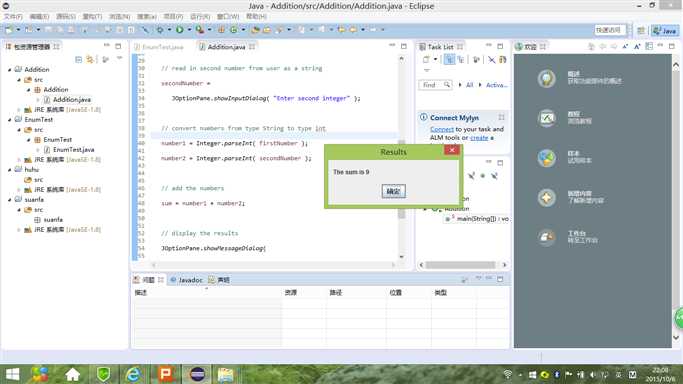Collapse the Addition project tree node
The width and height of the screenshot is (683, 384).
pos(10,70)
